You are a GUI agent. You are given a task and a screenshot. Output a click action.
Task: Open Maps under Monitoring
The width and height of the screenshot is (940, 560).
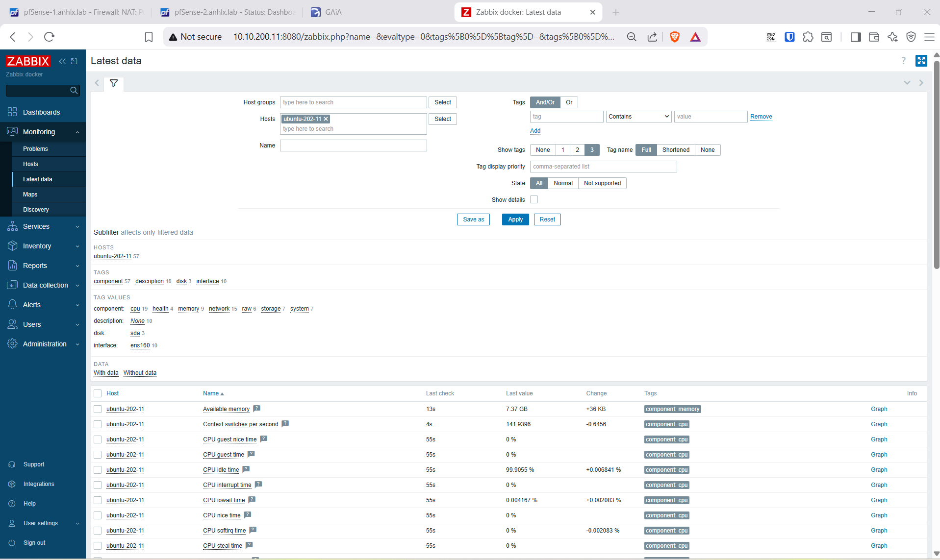(30, 195)
